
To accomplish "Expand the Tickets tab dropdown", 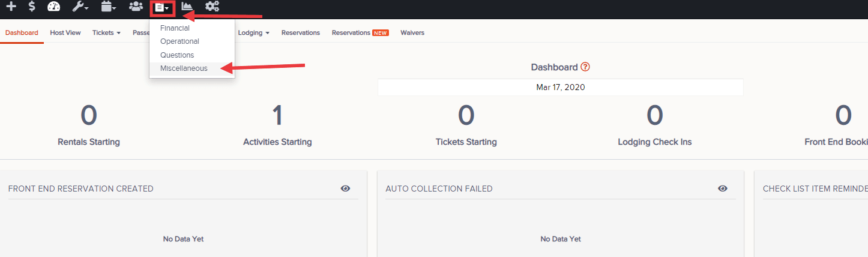I will [106, 33].
